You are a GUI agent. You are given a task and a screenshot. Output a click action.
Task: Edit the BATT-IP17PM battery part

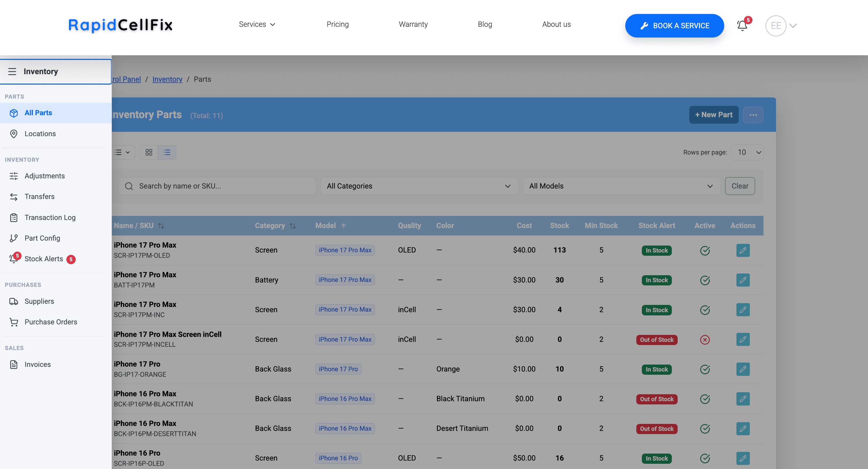pos(743,280)
